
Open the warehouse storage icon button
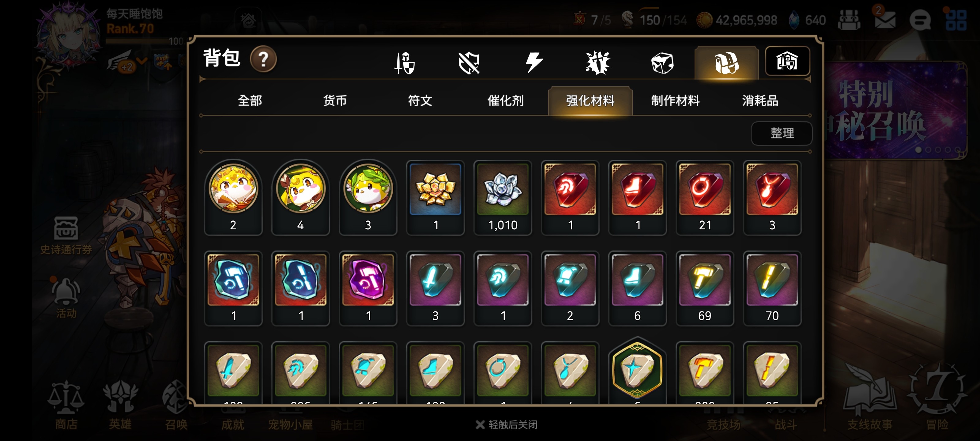(x=787, y=61)
